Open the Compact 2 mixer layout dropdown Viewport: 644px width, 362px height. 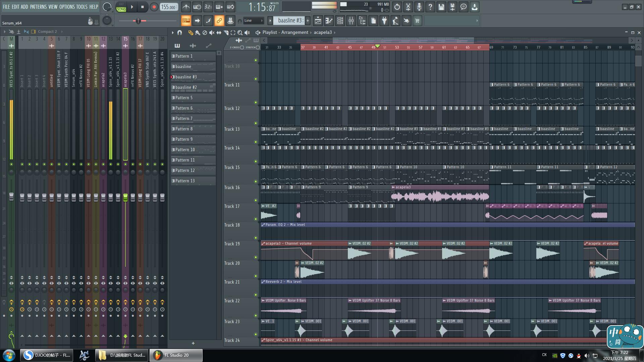click(47, 32)
